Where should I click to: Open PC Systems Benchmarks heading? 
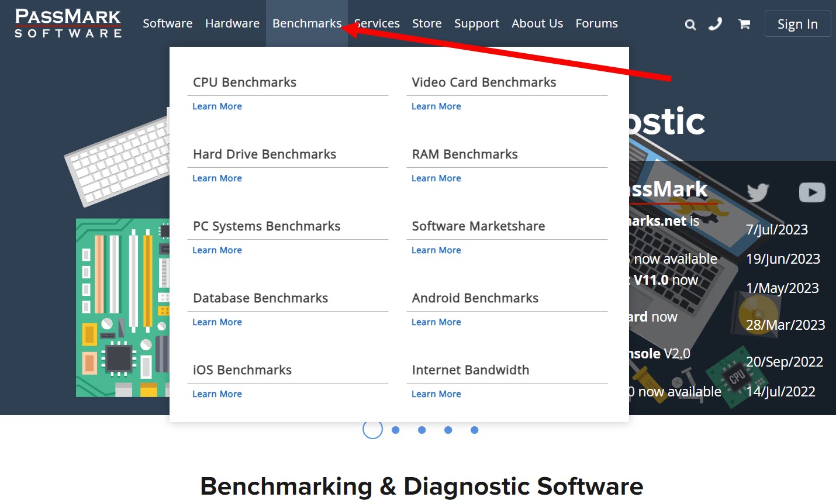pyautogui.click(x=267, y=226)
